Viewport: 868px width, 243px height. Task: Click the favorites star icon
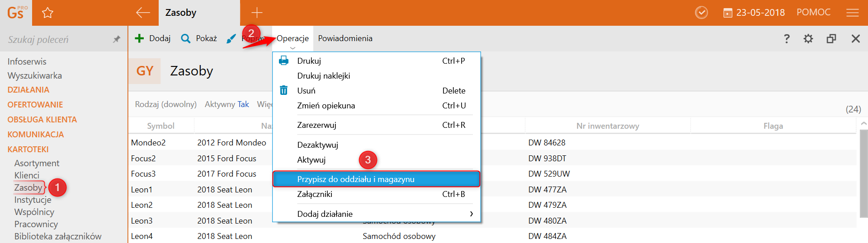point(47,13)
